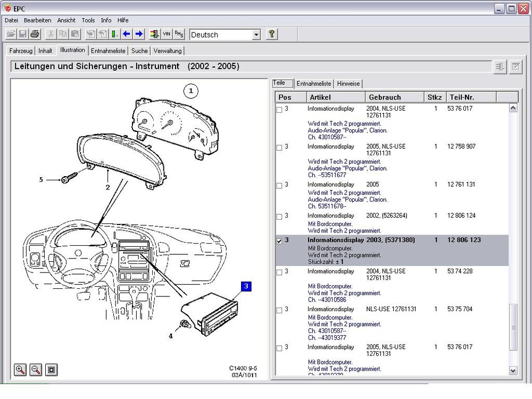Click the save diskette icon
The height and width of the screenshot is (399, 532).
tap(23, 34)
